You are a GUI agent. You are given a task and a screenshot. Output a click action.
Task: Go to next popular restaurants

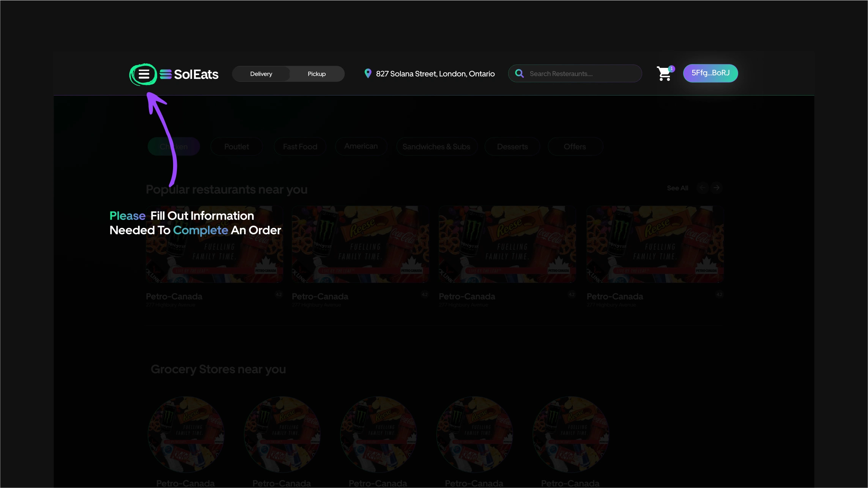click(x=716, y=188)
